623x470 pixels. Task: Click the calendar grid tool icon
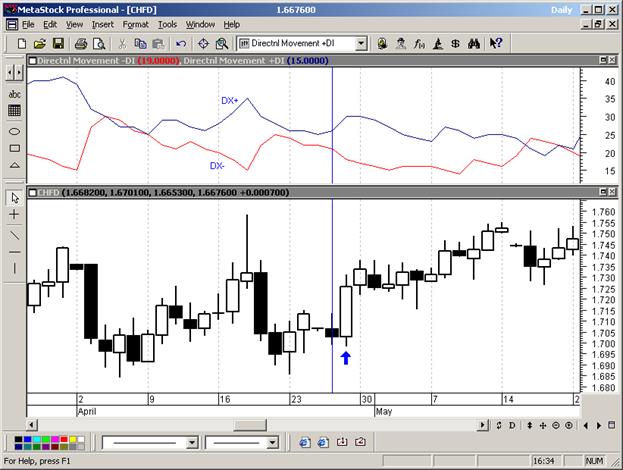coord(14,110)
